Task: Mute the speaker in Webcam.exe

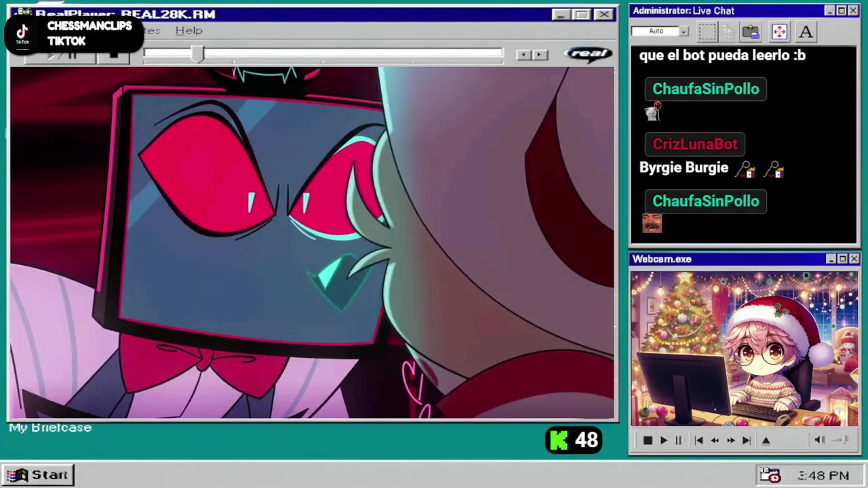Action: pyautogui.click(x=819, y=441)
